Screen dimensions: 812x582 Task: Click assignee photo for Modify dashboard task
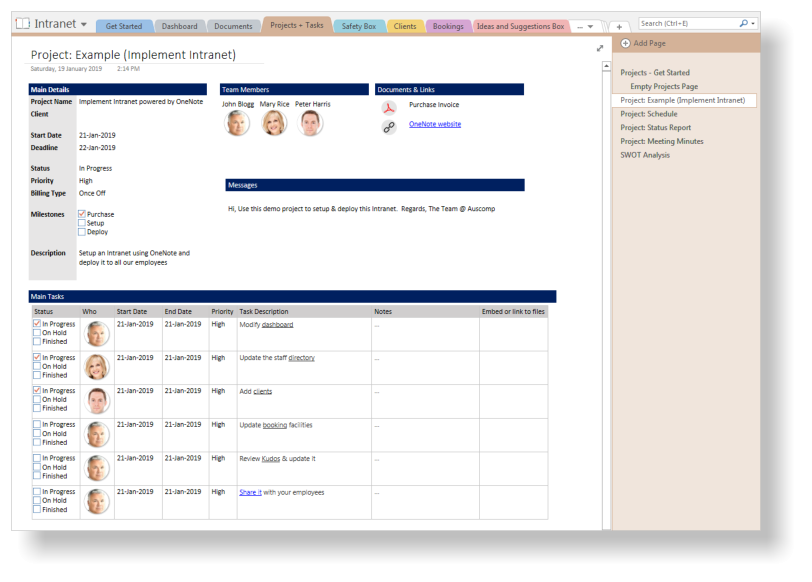pos(97,334)
